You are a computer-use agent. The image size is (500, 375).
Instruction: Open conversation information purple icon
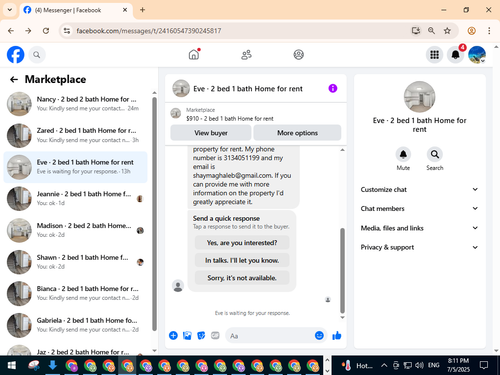[x=333, y=88]
